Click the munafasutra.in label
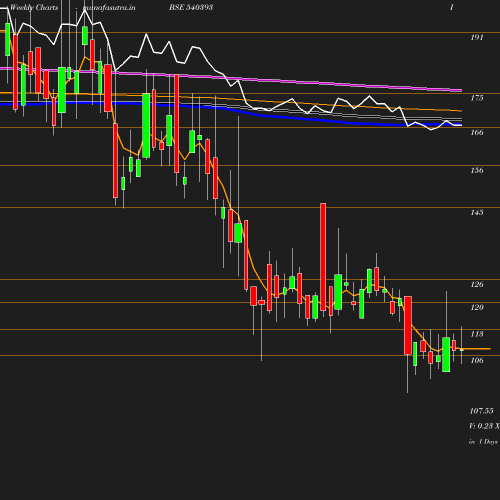Screen dimensions: 500x500 (x=109, y=7)
